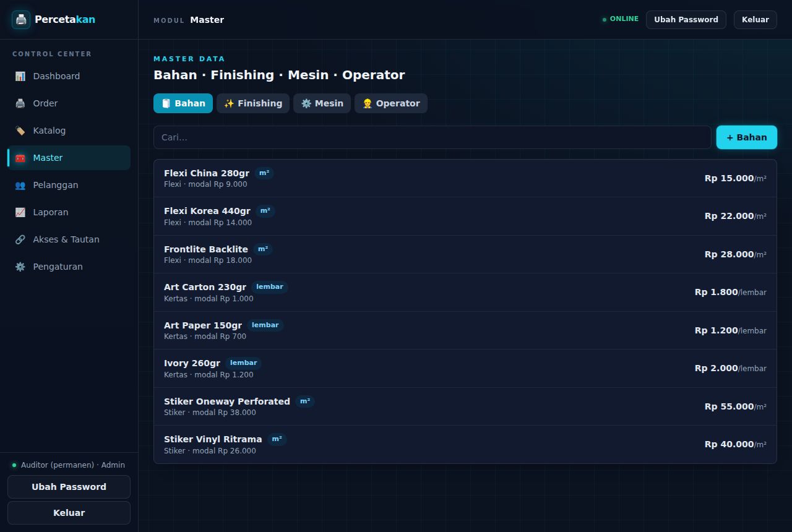Click the Pelanggan people icon
The height and width of the screenshot is (532, 792).
(20, 185)
